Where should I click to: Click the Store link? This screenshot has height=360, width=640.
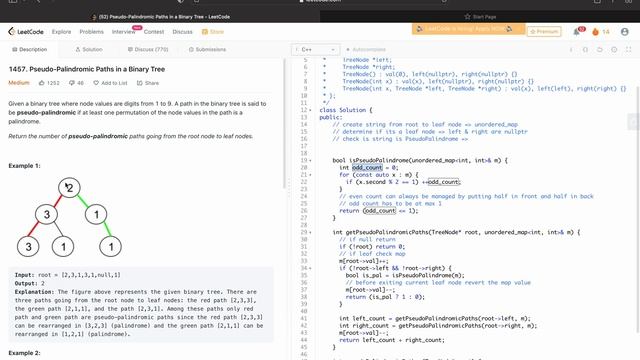[x=217, y=31]
